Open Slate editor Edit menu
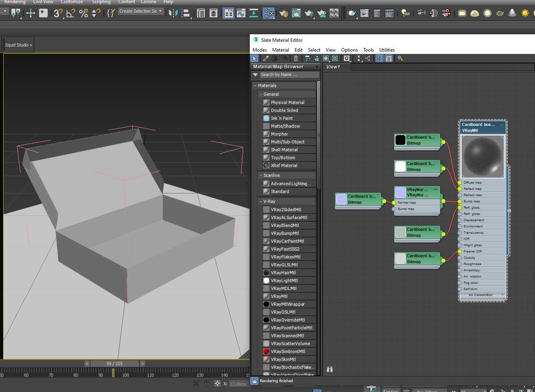The image size is (535, 392). (299, 50)
